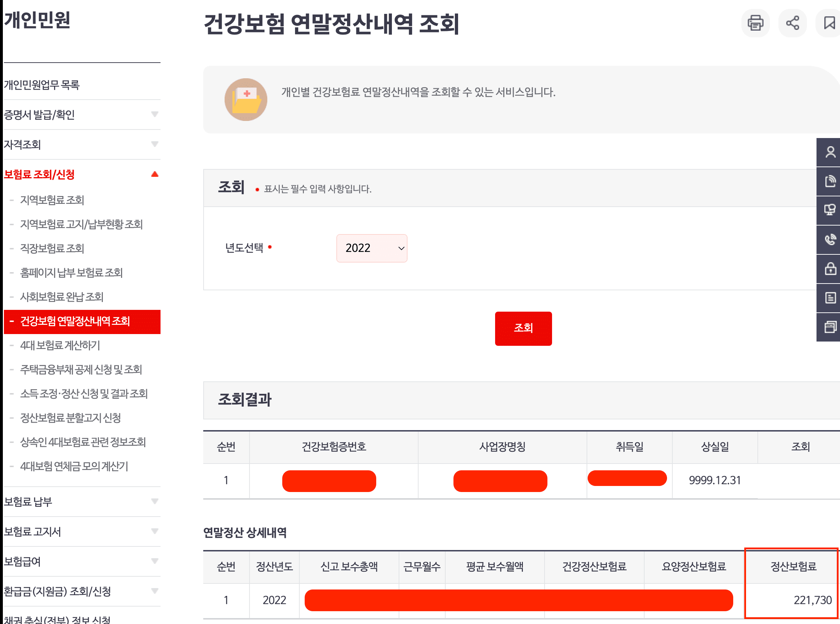Click the red 조회 search button
This screenshot has height=624, width=840.
click(523, 328)
